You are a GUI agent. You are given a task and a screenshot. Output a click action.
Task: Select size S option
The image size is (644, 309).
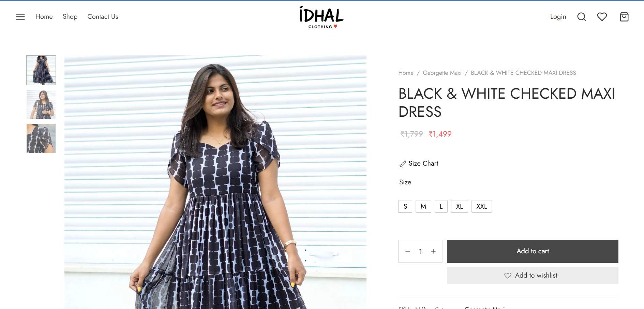click(x=405, y=206)
